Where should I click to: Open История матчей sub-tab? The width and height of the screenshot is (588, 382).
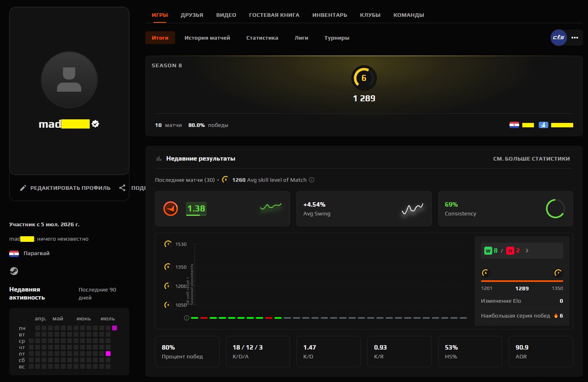tap(207, 38)
